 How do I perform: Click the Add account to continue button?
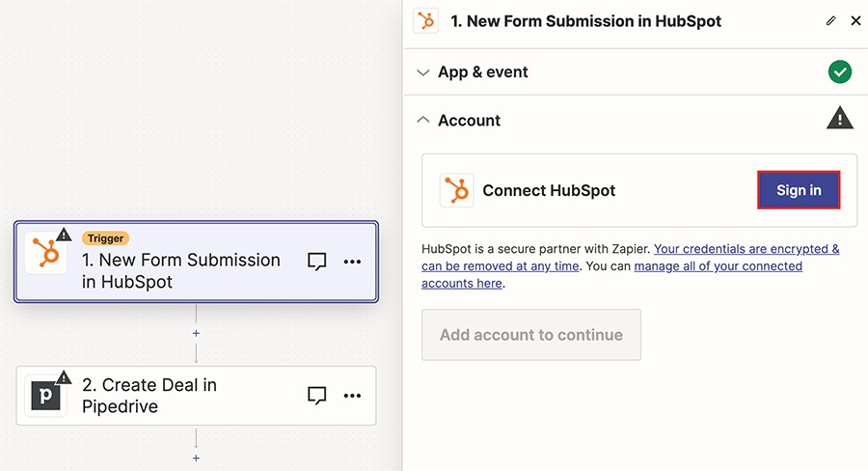530,335
